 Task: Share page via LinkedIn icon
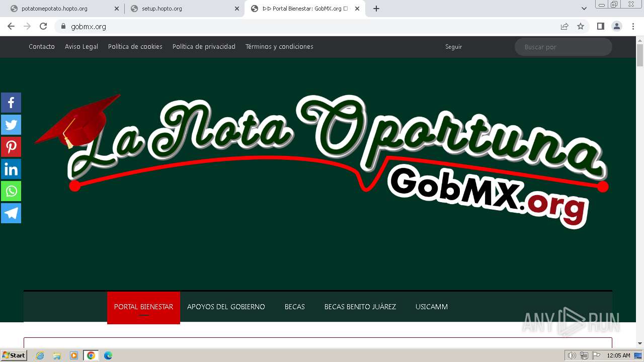(x=11, y=169)
